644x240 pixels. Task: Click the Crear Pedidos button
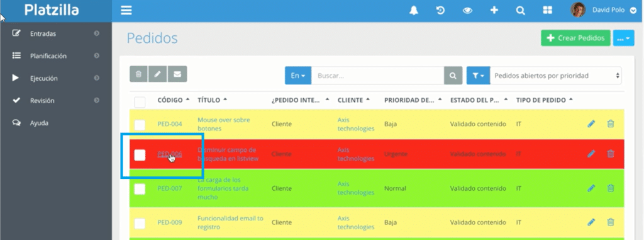[x=575, y=38]
